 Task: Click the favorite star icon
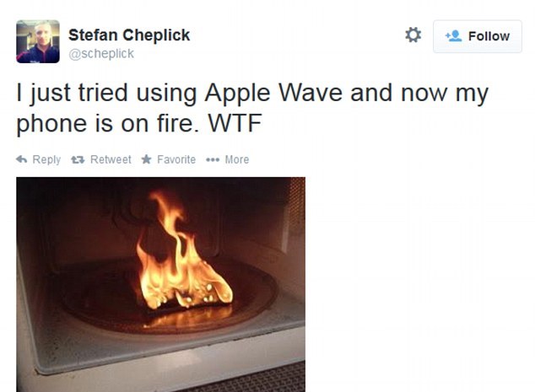coord(146,158)
